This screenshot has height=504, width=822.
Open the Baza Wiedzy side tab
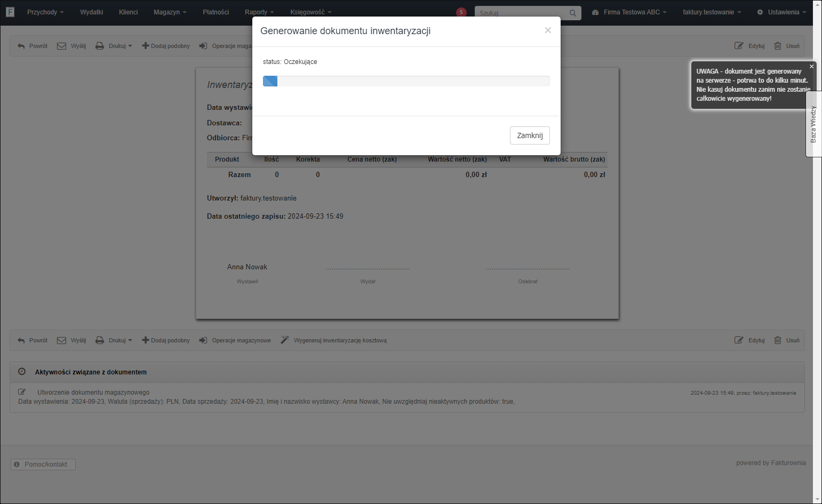pyautogui.click(x=813, y=124)
